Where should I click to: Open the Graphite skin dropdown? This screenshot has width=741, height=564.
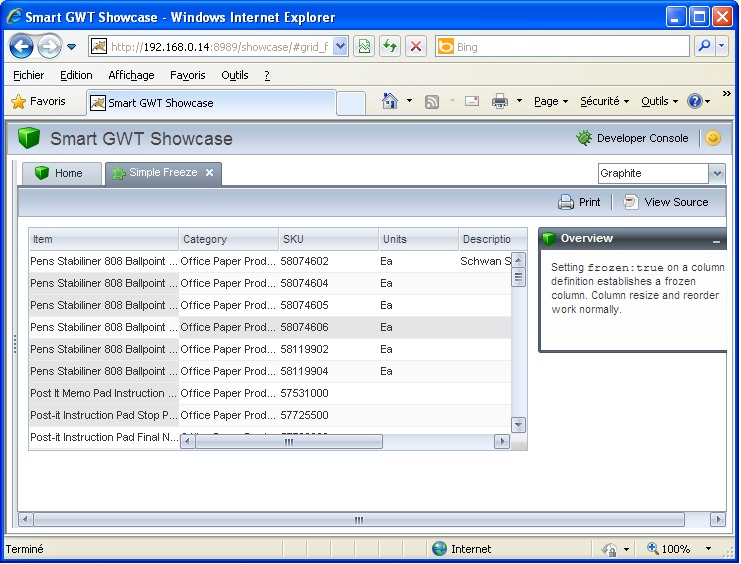point(716,174)
